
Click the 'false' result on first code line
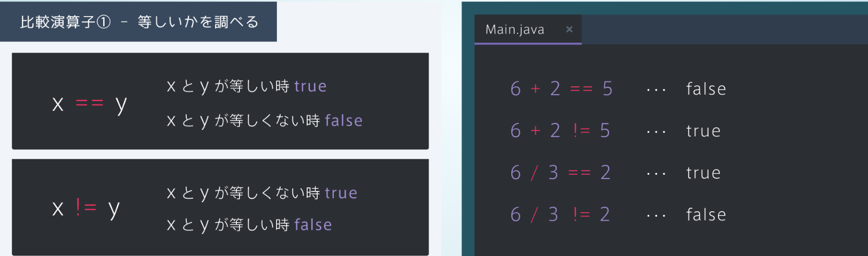(x=706, y=89)
